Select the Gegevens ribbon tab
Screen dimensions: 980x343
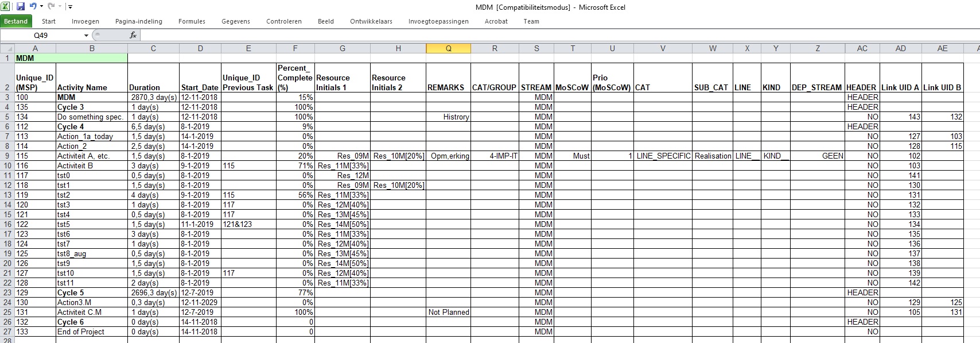236,21
